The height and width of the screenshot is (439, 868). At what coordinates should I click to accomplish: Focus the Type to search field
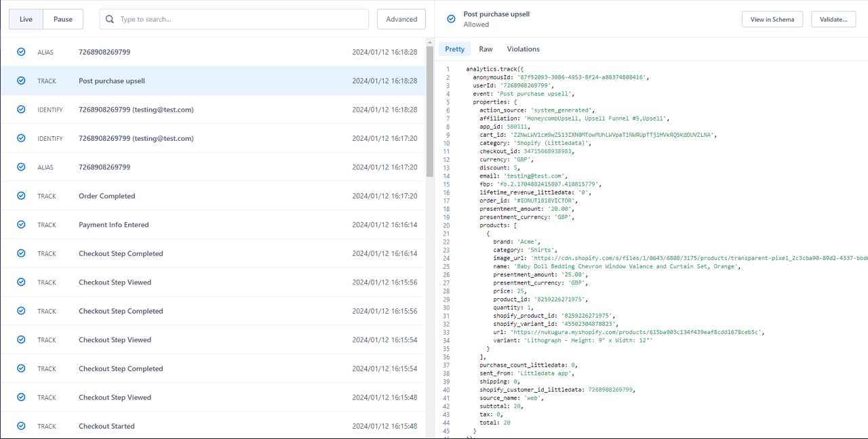[x=234, y=19]
